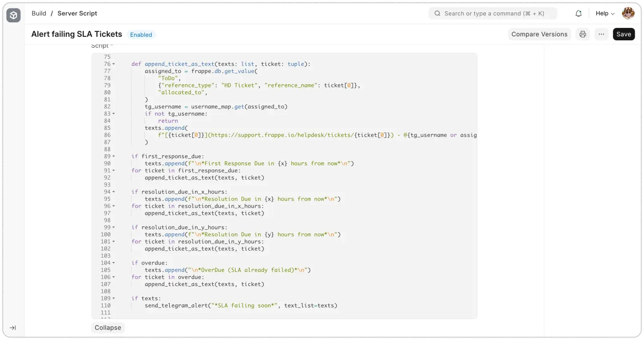This screenshot has width=644, height=340.
Task: Expand the sidebar with arrow icon
Action: coord(13,328)
